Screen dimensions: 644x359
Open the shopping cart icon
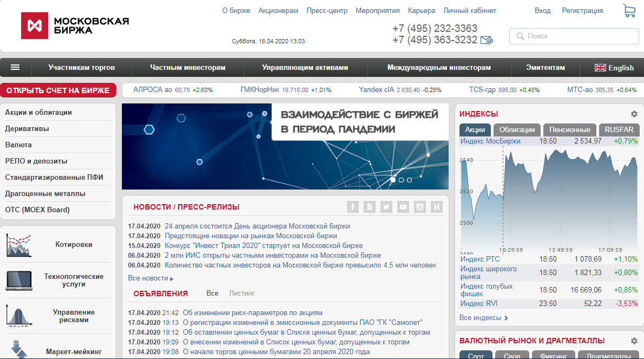[629, 11]
